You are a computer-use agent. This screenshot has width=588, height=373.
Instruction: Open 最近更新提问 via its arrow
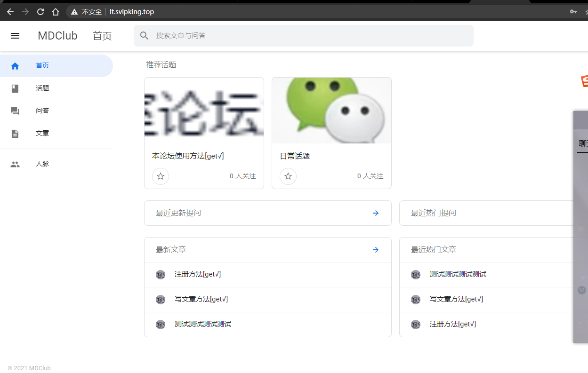[x=376, y=213]
